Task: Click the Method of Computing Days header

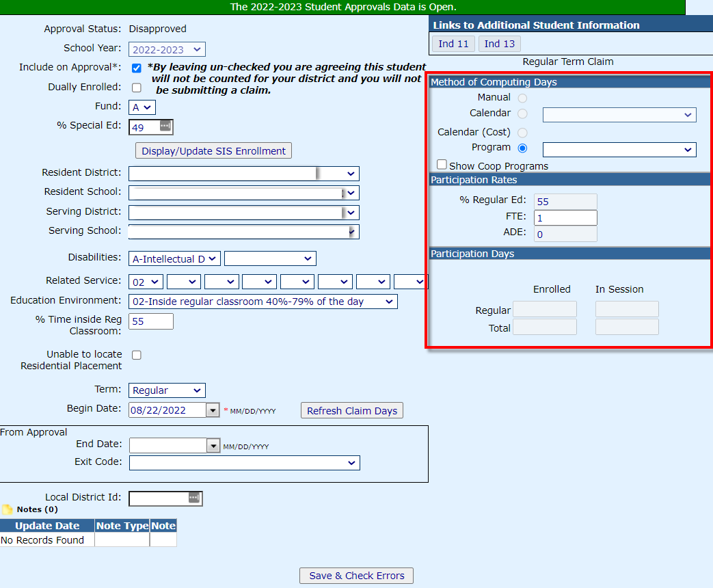Action: tap(569, 82)
